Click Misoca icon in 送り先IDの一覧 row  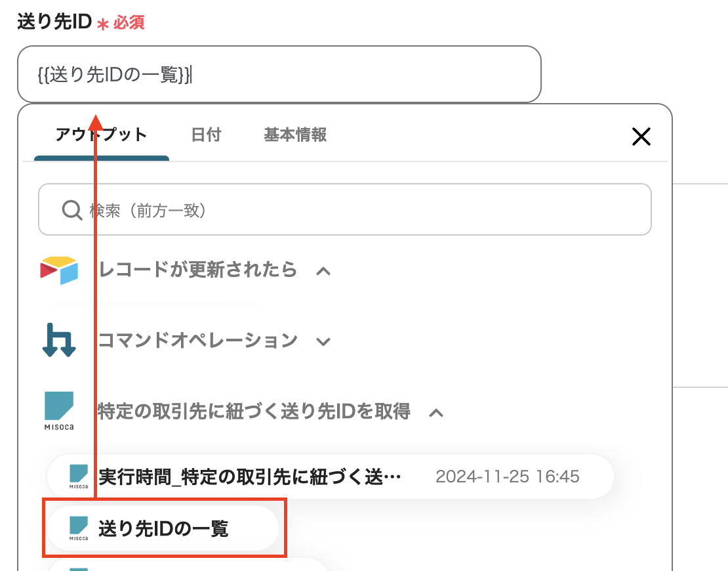click(x=79, y=528)
